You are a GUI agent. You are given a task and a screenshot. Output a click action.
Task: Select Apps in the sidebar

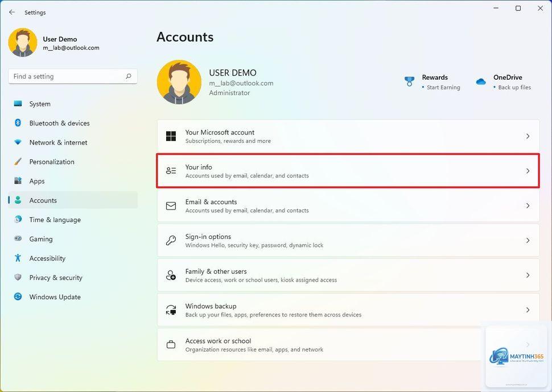73,181
